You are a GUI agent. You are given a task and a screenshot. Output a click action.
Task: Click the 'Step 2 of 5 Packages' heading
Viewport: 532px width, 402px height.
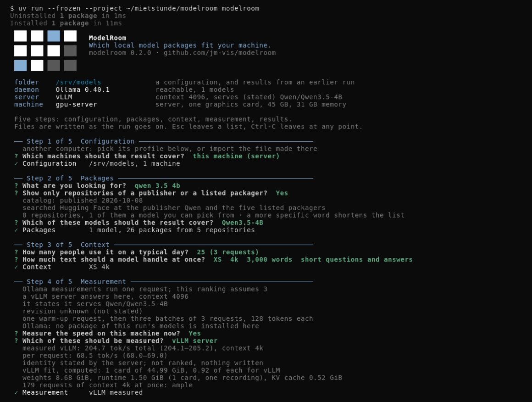(70, 178)
